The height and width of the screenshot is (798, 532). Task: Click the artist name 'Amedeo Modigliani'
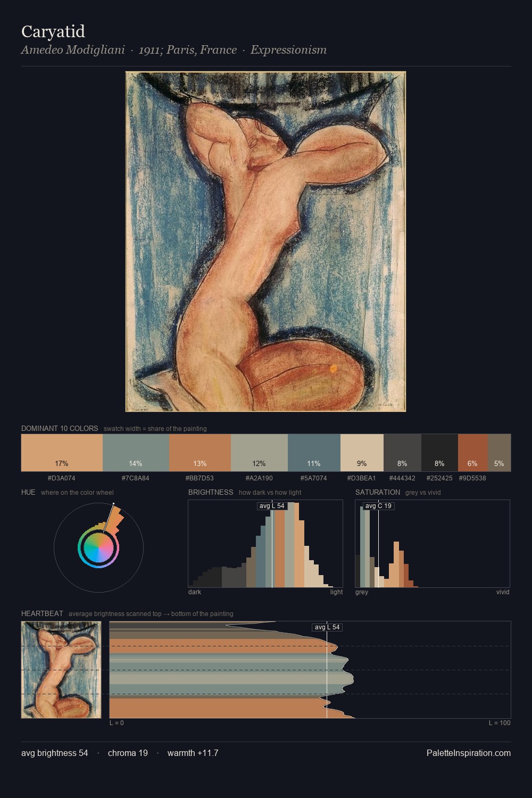click(73, 50)
